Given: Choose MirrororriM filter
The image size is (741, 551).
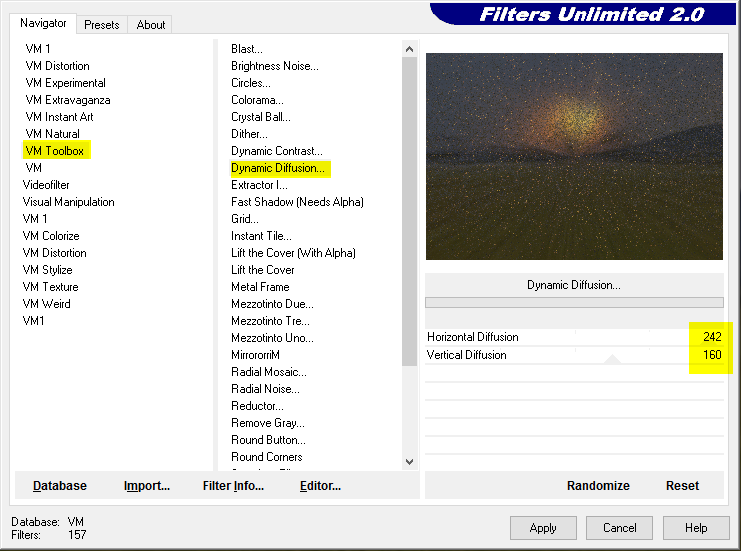Looking at the screenshot, I should [255, 355].
